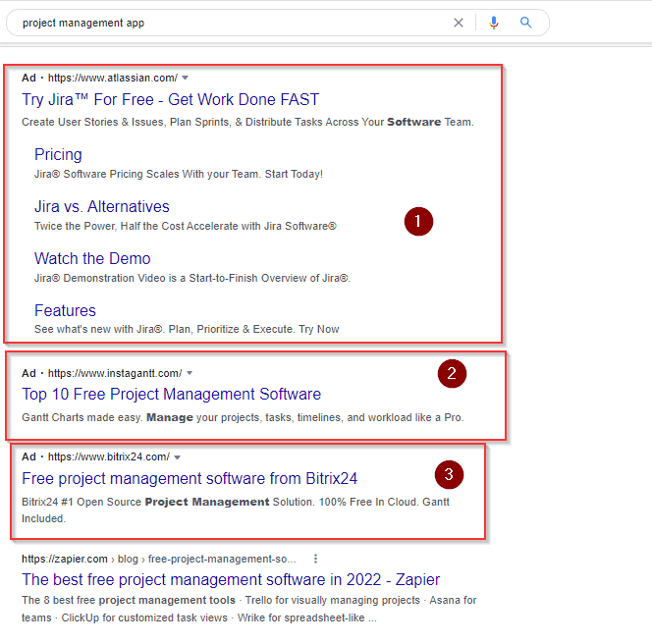652x644 pixels.
Task: Click the https://www.bitrix24.com/ ad URL
Action: click(109, 456)
